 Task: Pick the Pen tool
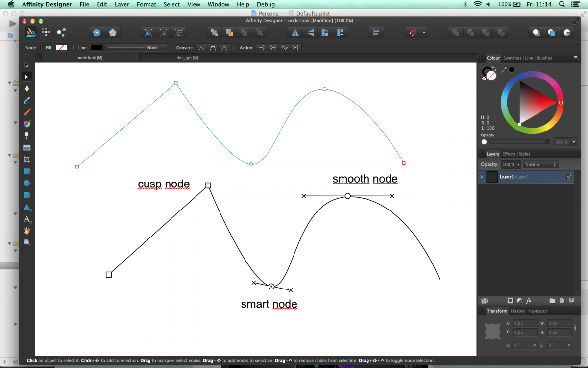[x=27, y=88]
